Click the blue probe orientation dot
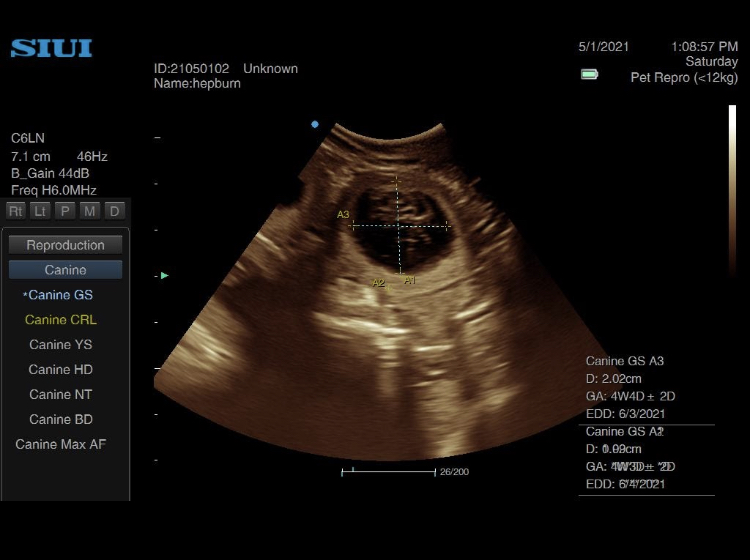Viewport: 750px width, 560px height. pos(315,125)
